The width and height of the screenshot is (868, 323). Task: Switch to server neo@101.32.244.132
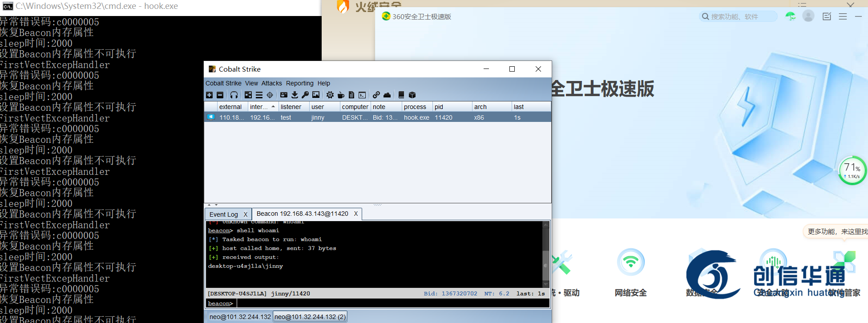tap(240, 317)
